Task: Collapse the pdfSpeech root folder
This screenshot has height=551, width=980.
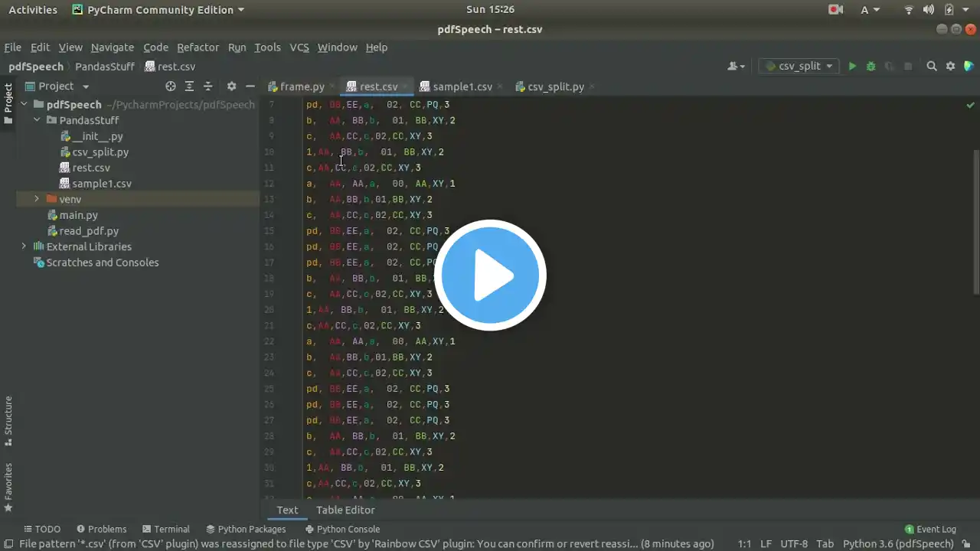Action: [x=24, y=105]
